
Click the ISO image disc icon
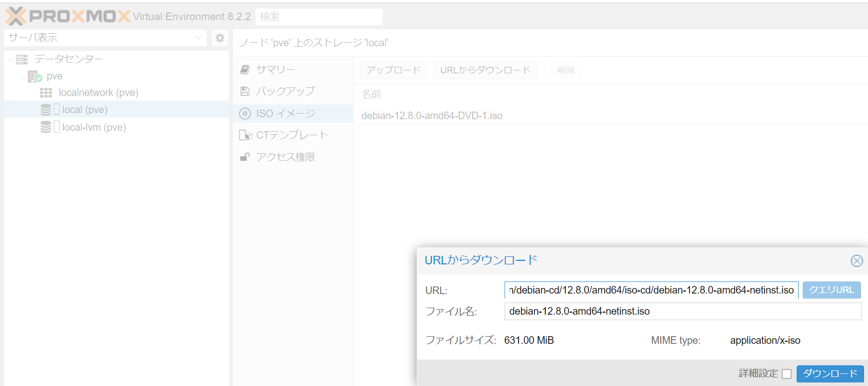click(245, 114)
